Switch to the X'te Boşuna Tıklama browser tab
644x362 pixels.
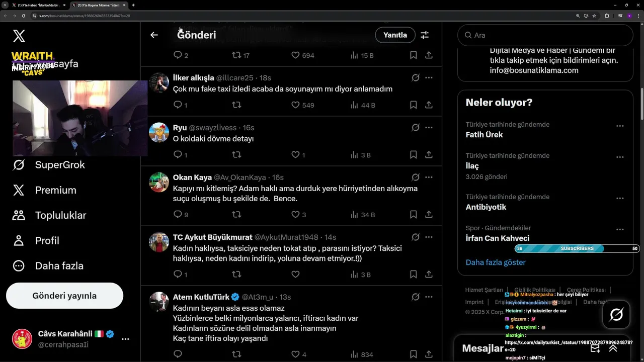click(x=98, y=5)
